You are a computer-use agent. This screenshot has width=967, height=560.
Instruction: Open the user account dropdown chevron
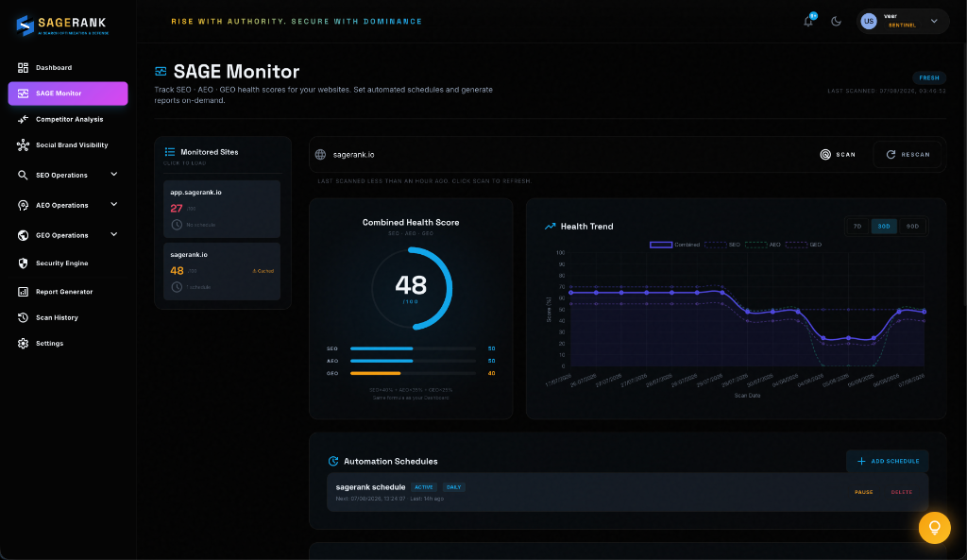coord(934,21)
